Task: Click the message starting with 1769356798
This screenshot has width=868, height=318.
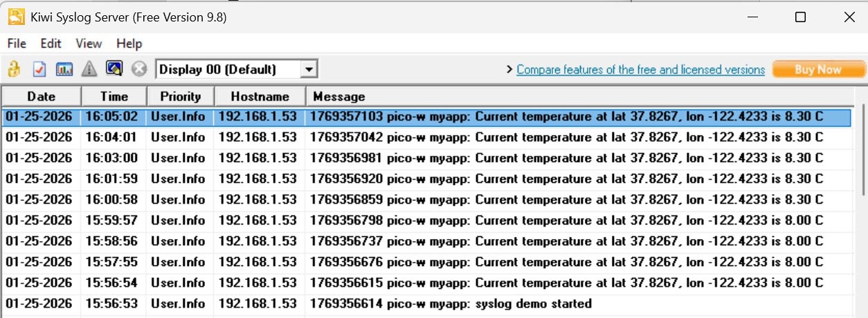Action: click(x=567, y=220)
